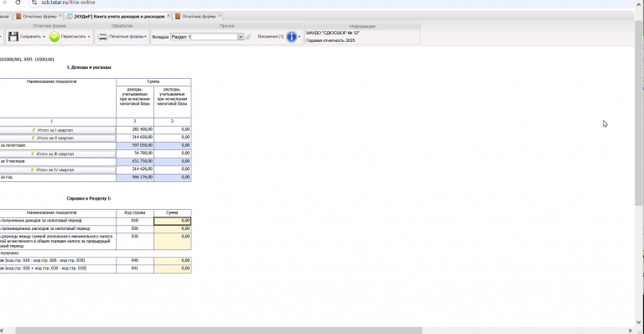Click the Справка к Разделу I heading
The width and height of the screenshot is (644, 334).
point(89,198)
